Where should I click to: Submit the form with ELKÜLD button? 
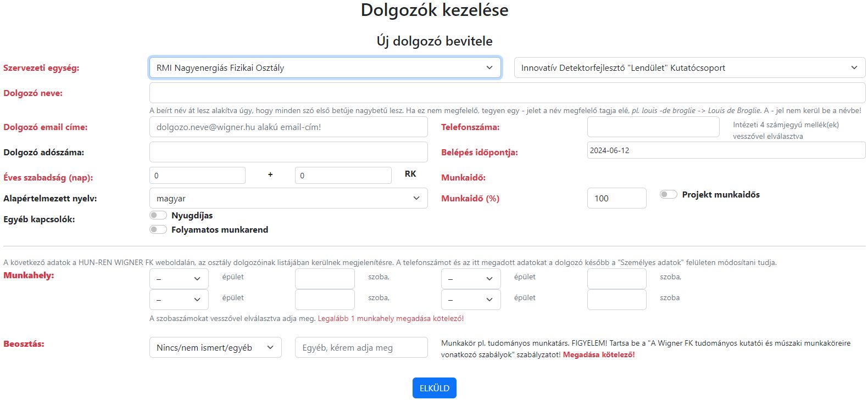434,388
